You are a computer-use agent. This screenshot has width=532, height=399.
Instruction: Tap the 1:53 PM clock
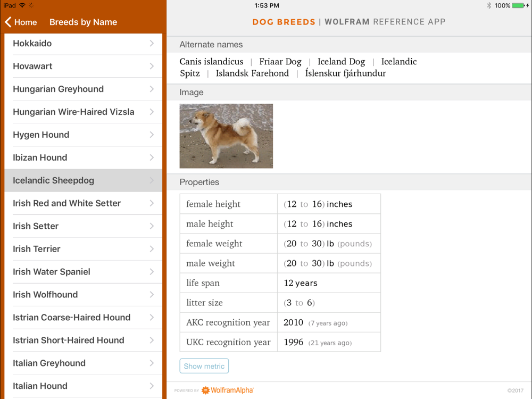267,5
